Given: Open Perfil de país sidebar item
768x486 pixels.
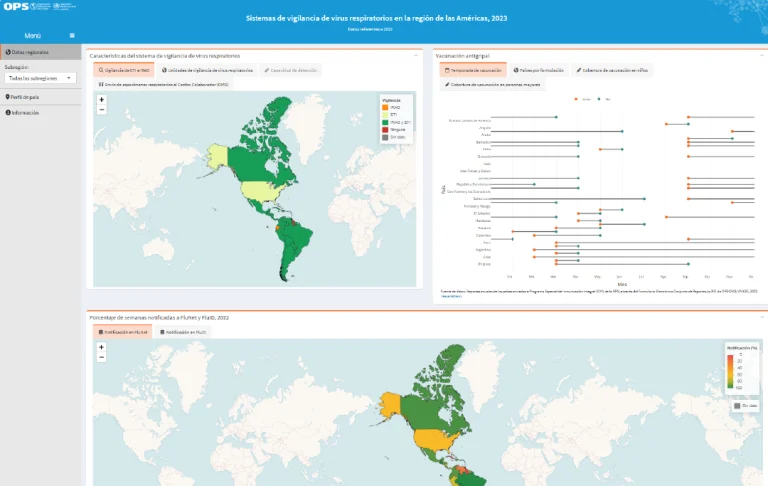Looking at the screenshot, I should click(x=24, y=97).
